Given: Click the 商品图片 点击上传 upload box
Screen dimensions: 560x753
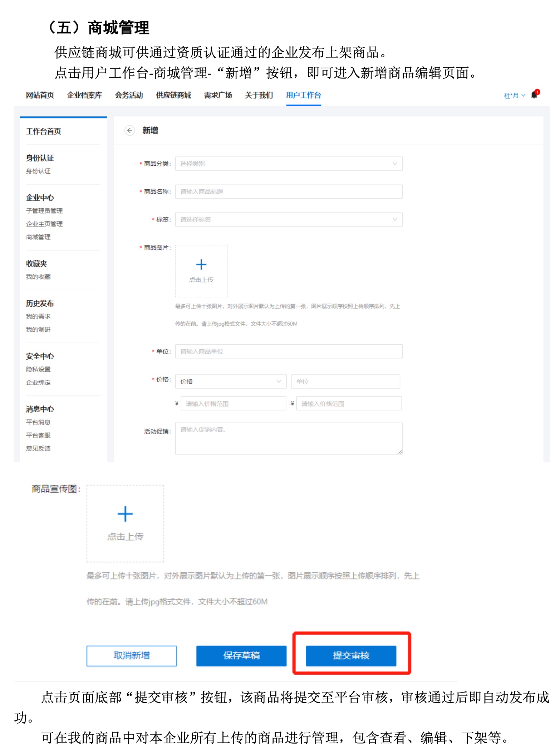Looking at the screenshot, I should (x=201, y=271).
